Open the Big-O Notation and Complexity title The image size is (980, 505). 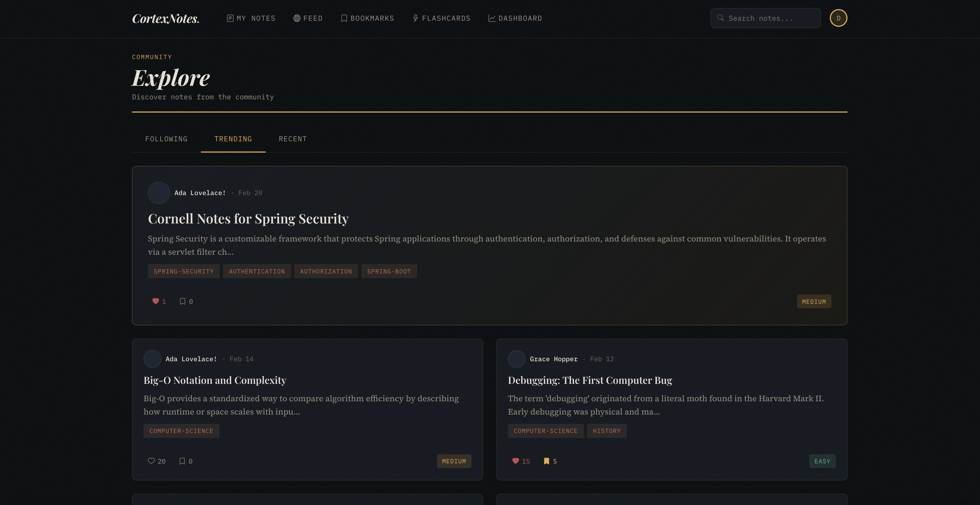click(214, 380)
